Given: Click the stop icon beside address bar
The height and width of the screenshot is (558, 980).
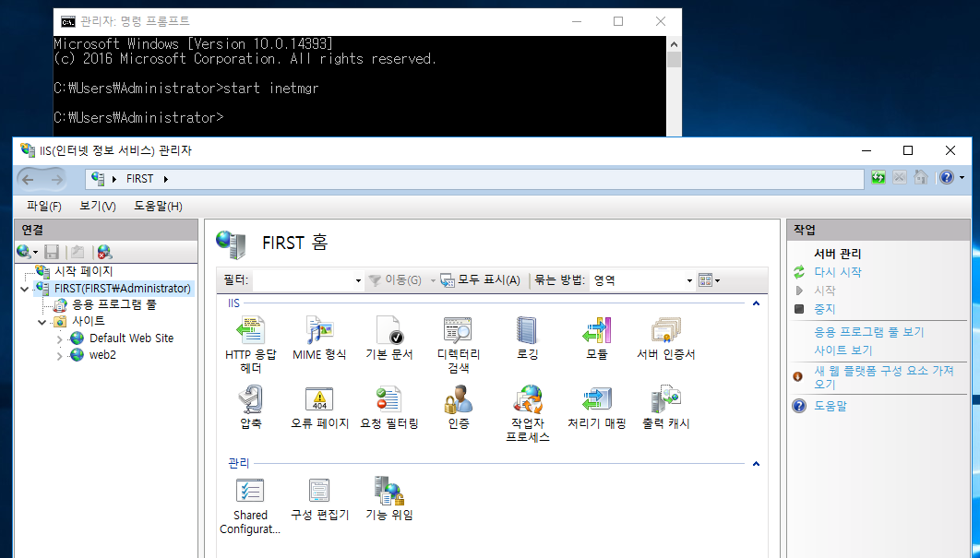Looking at the screenshot, I should (900, 178).
